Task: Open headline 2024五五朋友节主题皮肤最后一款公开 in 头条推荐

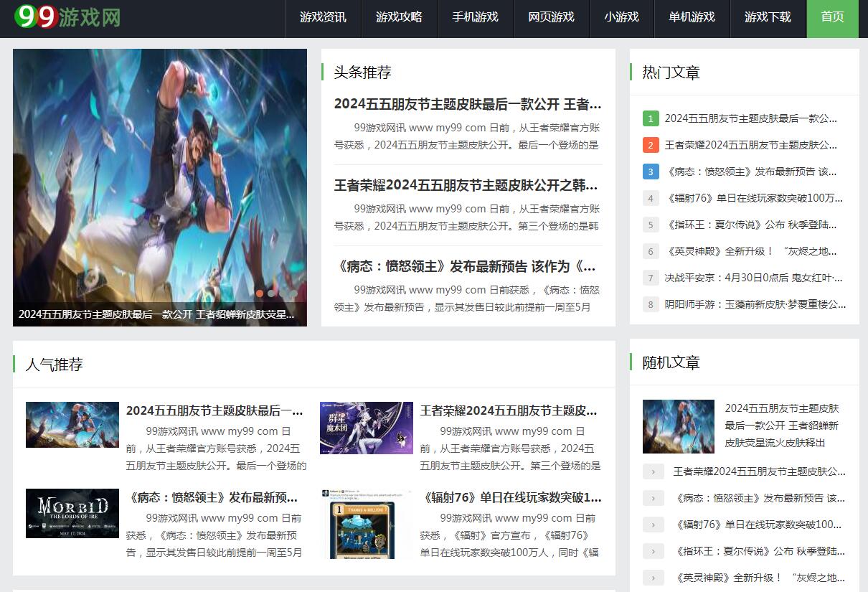Action: coord(468,105)
